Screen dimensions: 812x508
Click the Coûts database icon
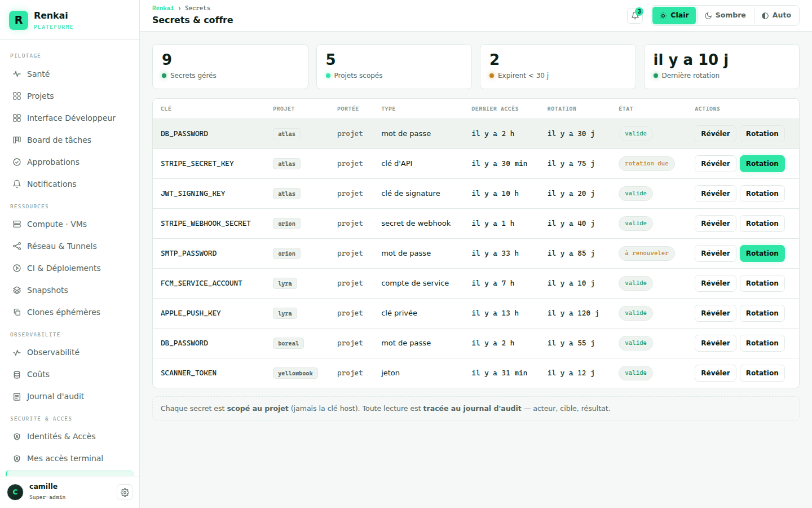click(17, 374)
